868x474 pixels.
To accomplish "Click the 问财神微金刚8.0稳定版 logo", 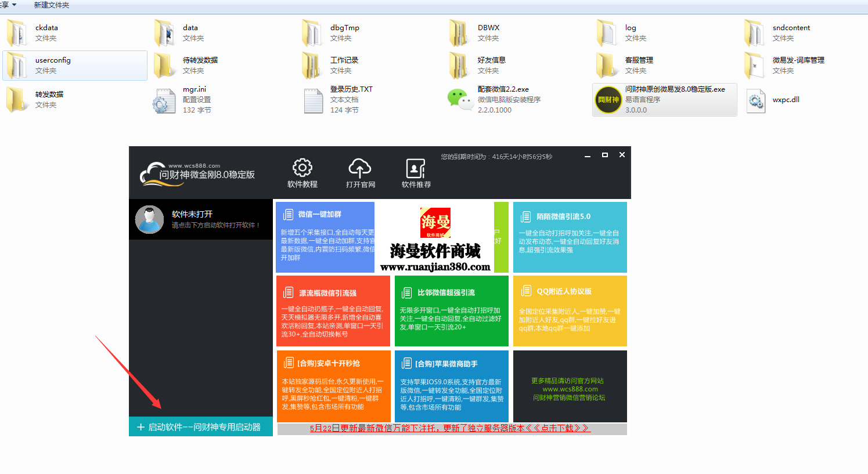I will 197,174.
